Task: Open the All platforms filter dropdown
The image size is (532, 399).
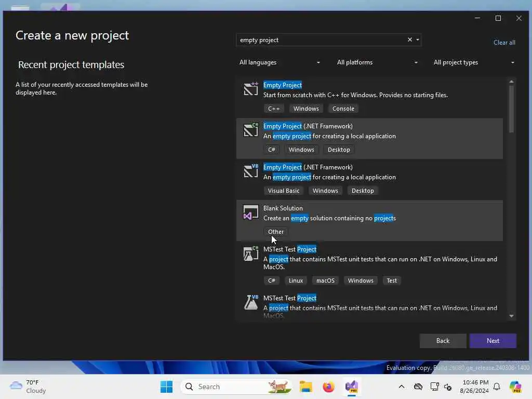Action: click(377, 62)
